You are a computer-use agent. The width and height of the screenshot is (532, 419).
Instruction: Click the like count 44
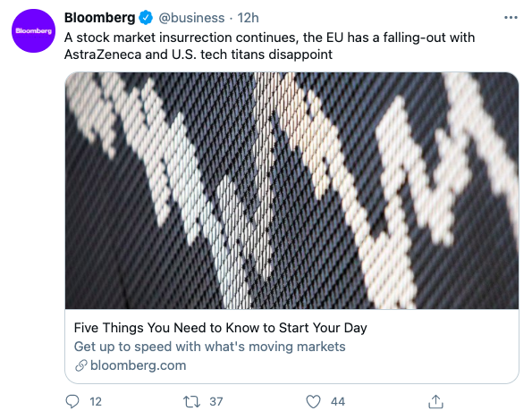coord(338,402)
